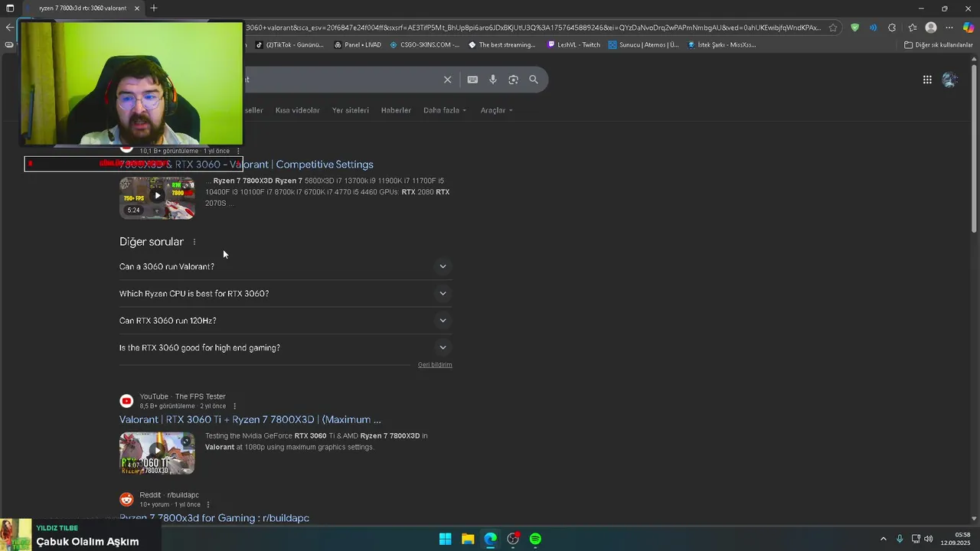Open Diğer sık kullanılanlar bookmarks folder

coord(939,45)
